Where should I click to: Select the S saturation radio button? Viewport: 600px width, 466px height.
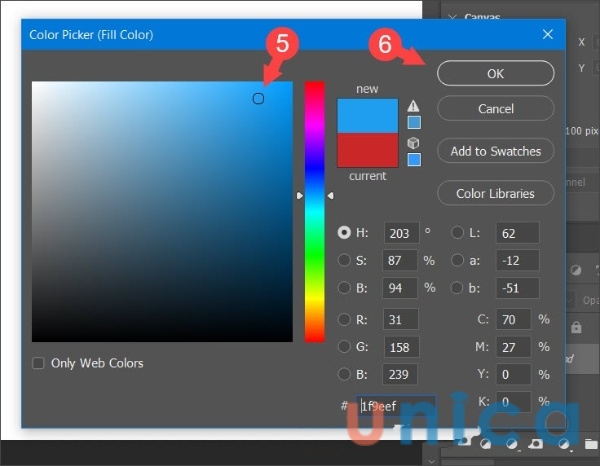pos(345,260)
